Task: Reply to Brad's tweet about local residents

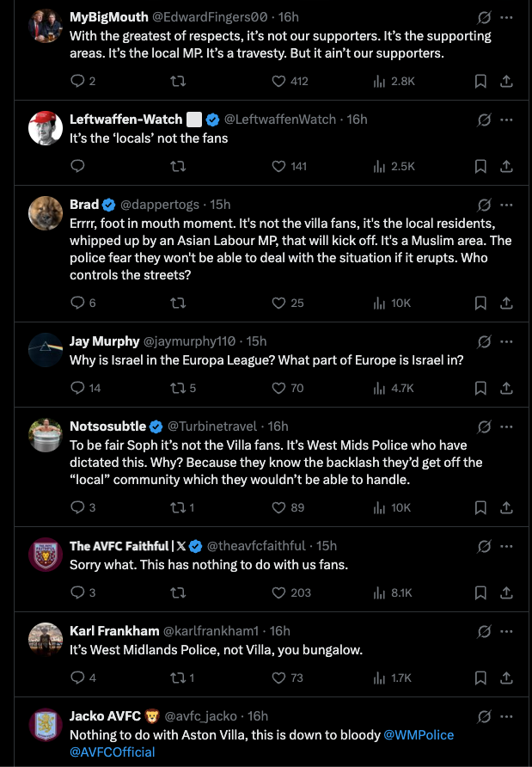Action: coord(83,304)
